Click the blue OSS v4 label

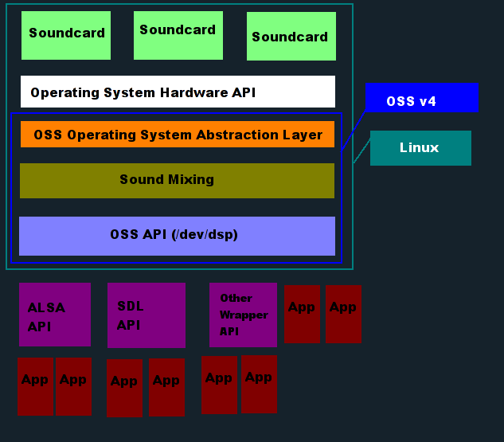click(422, 98)
